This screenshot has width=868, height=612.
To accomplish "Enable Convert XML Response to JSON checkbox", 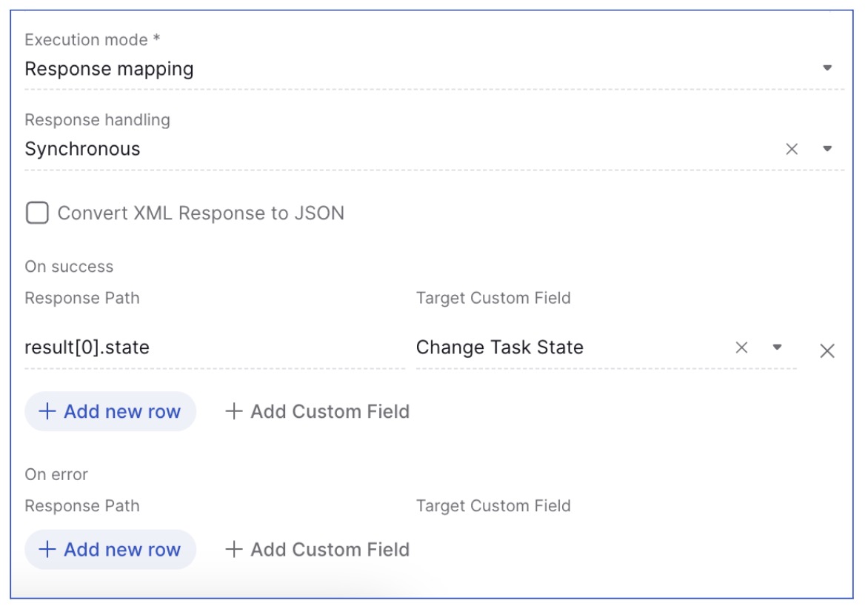I will click(37, 213).
